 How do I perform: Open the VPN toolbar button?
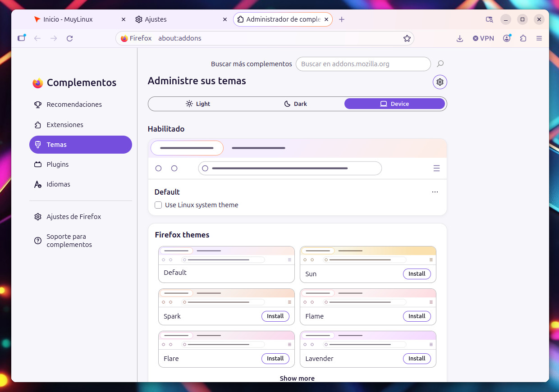pyautogui.click(x=483, y=38)
